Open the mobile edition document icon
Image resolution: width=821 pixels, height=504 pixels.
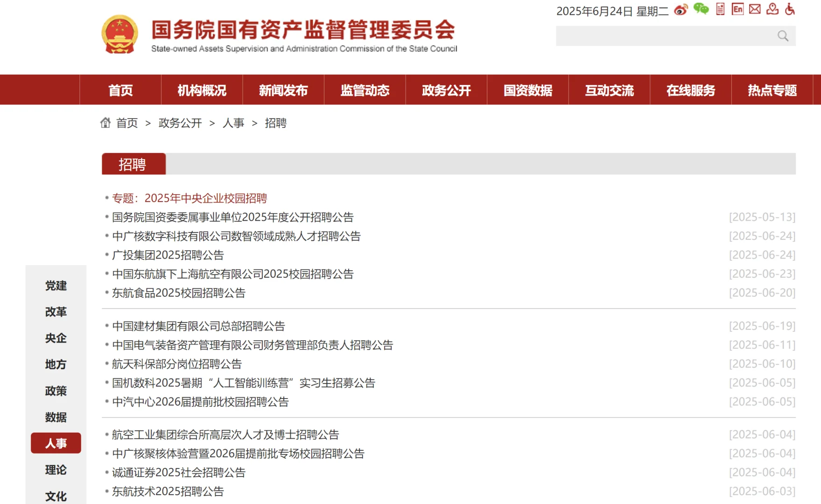[720, 9]
